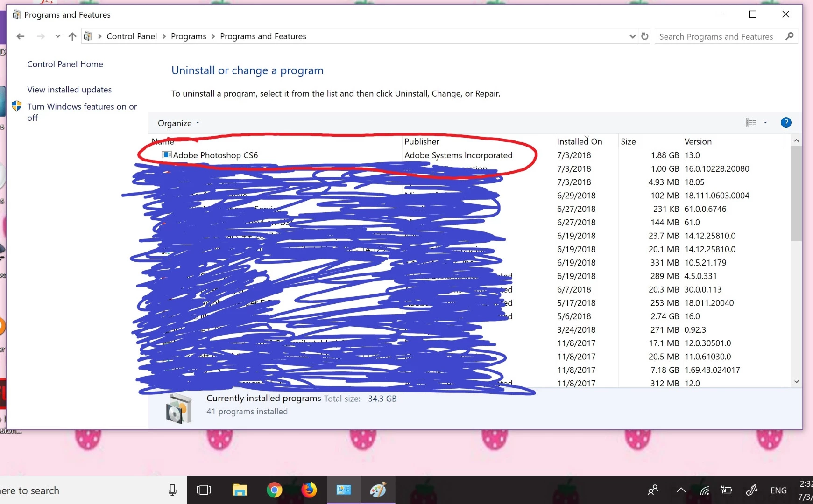Open File Explorer from the taskbar

coord(240,490)
